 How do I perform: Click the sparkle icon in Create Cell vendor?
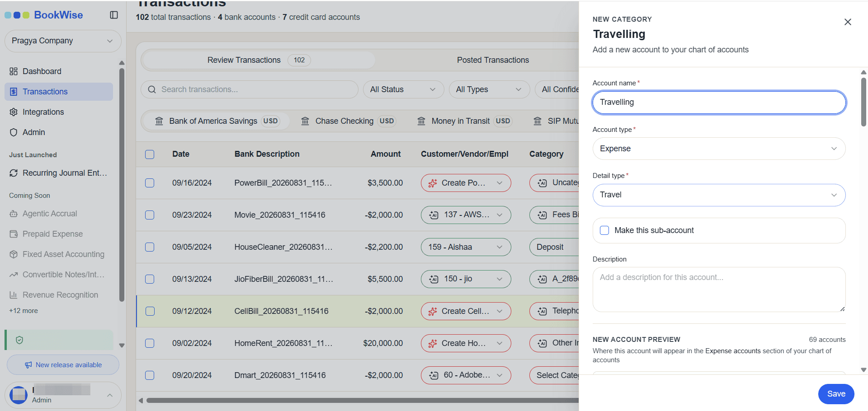click(x=433, y=311)
